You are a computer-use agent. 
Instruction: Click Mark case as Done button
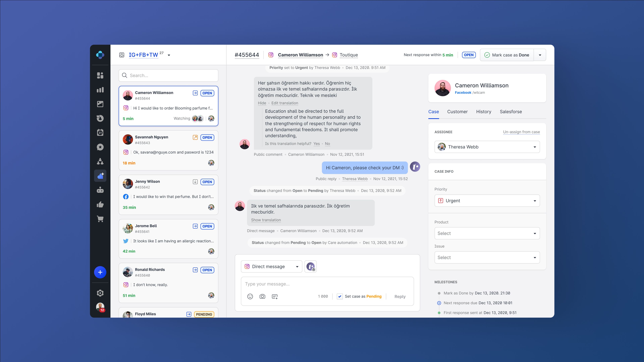(x=507, y=55)
